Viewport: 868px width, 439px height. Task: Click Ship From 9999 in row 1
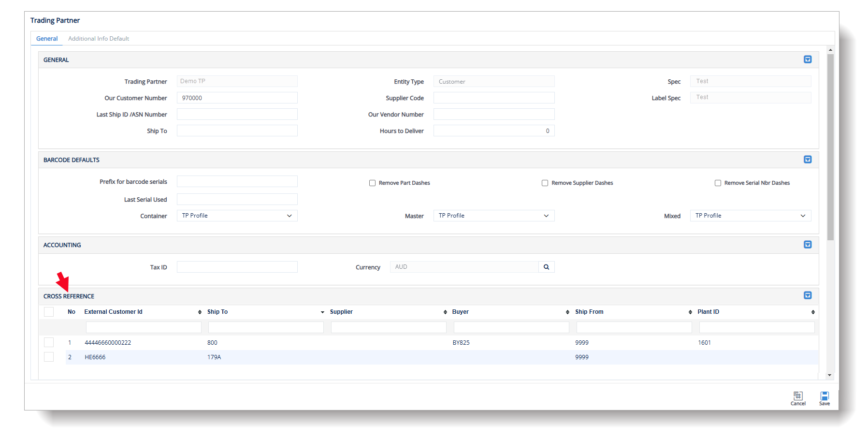pyautogui.click(x=582, y=342)
